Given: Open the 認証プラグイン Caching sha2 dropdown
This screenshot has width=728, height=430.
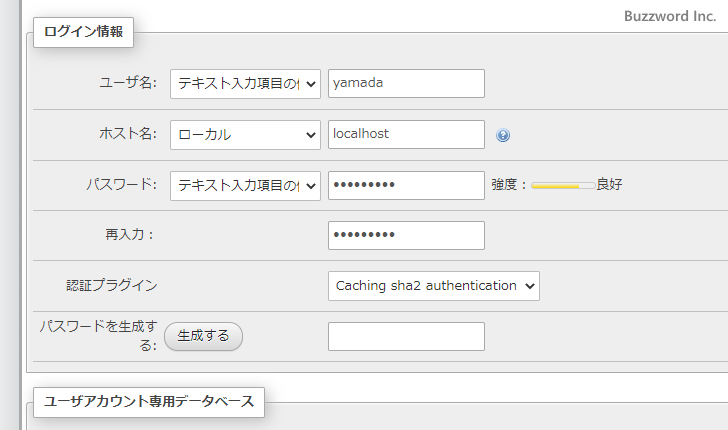Looking at the screenshot, I should 434,286.
